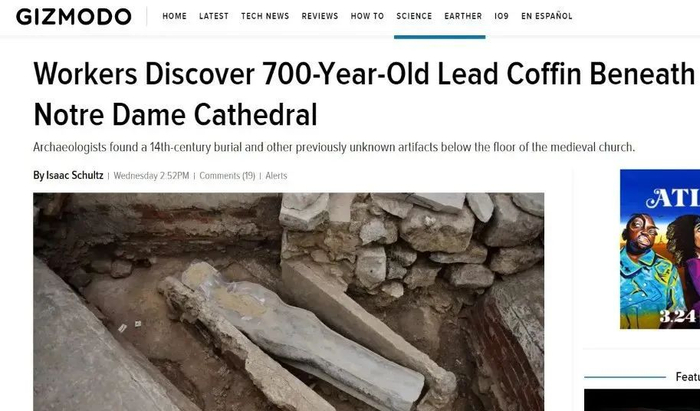Viewport: 700px width, 411px height.
Task: Visit the io9 section
Action: click(501, 16)
